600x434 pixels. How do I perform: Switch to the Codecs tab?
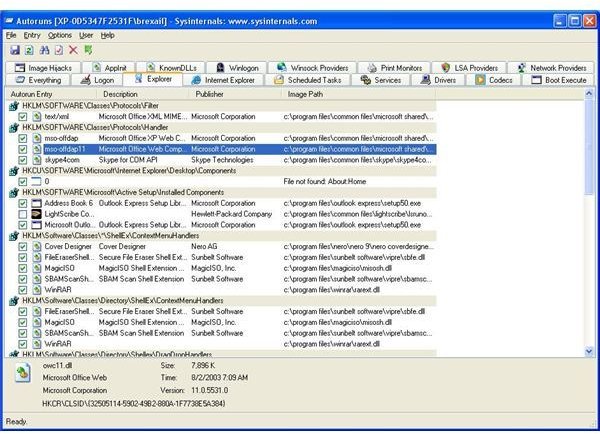click(x=494, y=80)
